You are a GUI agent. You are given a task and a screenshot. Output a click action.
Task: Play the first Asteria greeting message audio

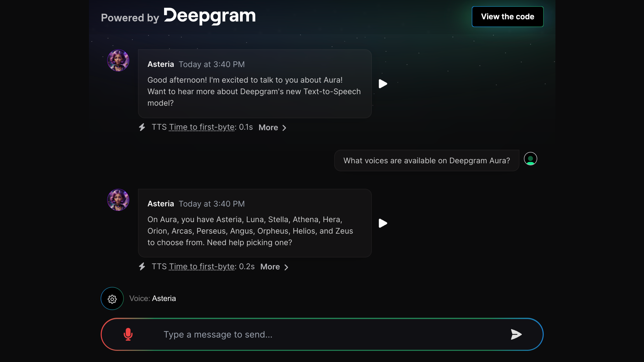(383, 84)
